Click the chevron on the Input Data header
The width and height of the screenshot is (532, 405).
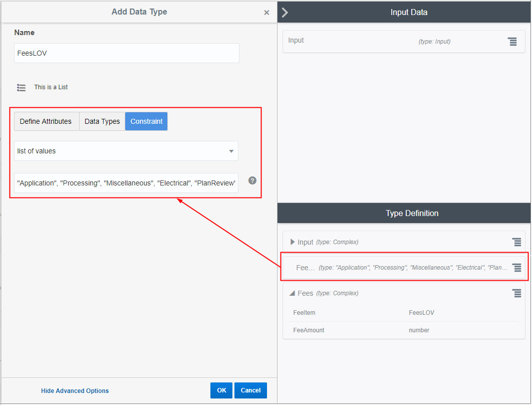point(285,12)
